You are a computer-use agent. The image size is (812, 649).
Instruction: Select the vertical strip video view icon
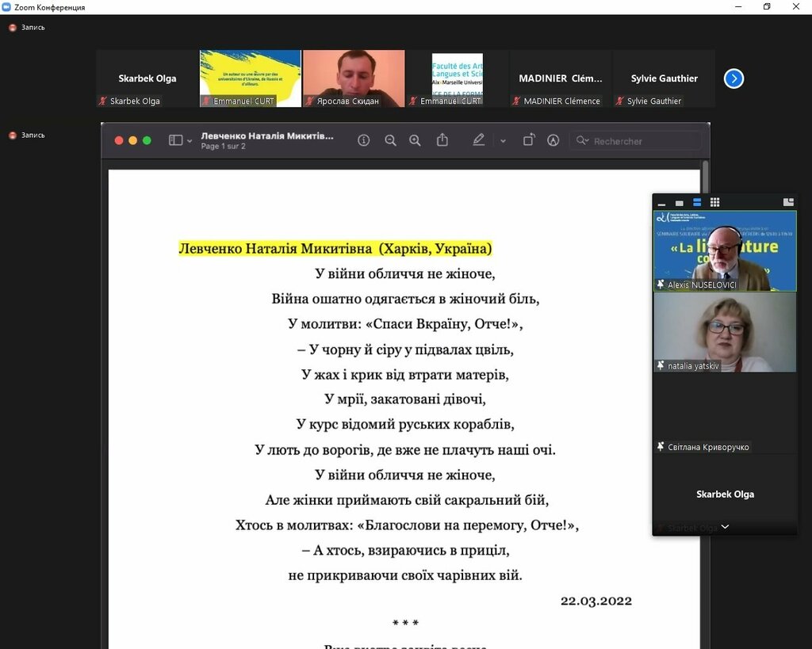(x=697, y=203)
